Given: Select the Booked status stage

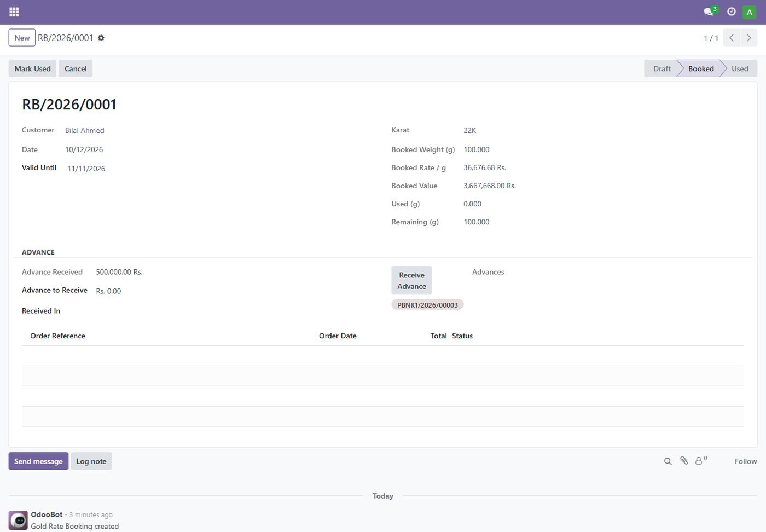Looking at the screenshot, I should tap(701, 68).
